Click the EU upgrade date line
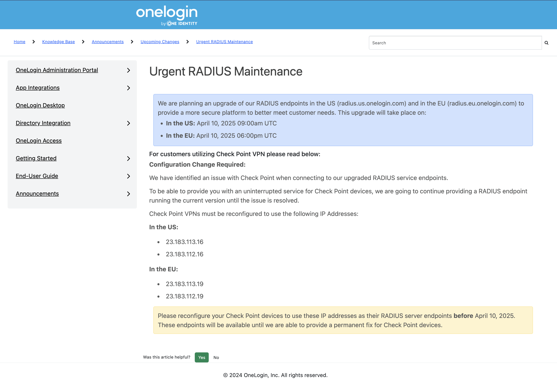 click(x=221, y=136)
